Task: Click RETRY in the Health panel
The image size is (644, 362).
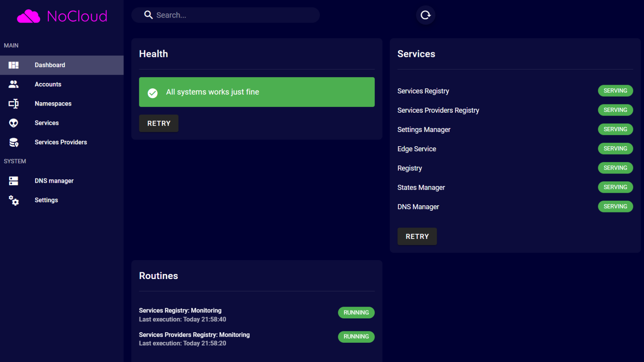Action: 158,123
